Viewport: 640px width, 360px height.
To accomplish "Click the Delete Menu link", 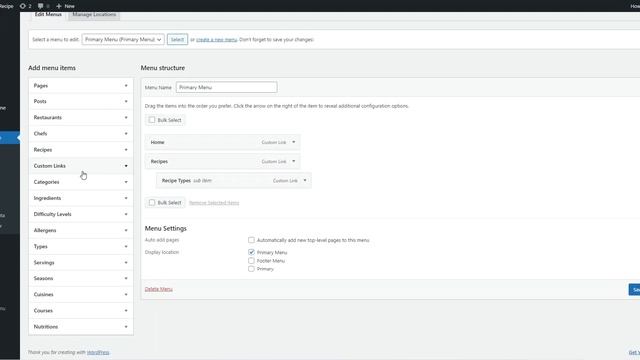I will [x=158, y=289].
